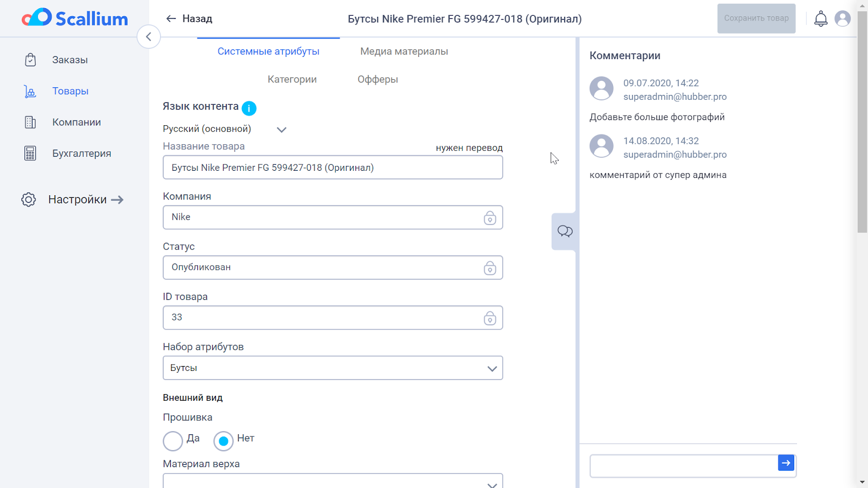The height and width of the screenshot is (488, 868).
Task: Click the lock icon in Компания field
Action: [490, 218]
